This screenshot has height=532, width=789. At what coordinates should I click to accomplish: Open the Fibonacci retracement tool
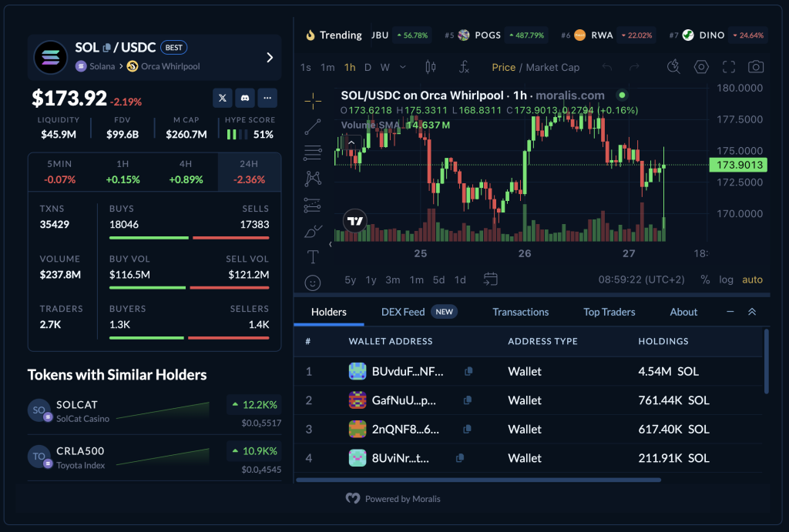pos(313,153)
